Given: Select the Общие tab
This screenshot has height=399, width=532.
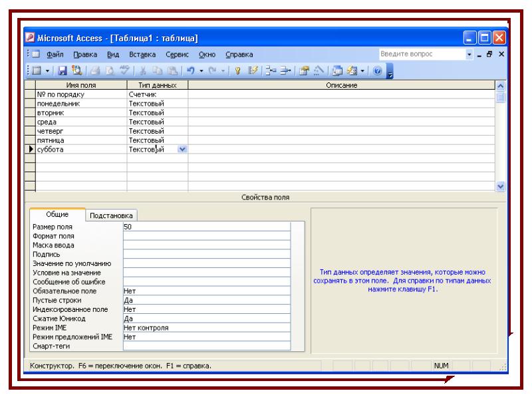Looking at the screenshot, I should tap(57, 215).
